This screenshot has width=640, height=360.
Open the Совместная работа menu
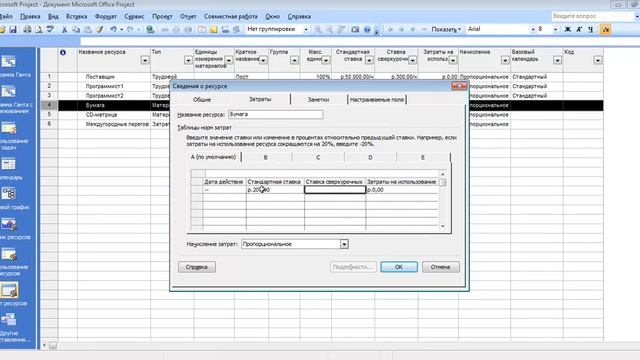click(x=231, y=16)
